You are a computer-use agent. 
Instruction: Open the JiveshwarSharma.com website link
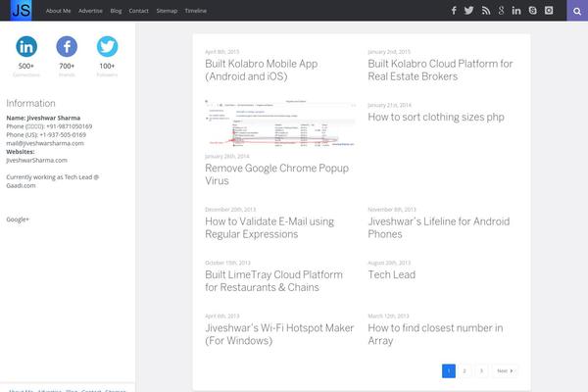[x=36, y=160]
